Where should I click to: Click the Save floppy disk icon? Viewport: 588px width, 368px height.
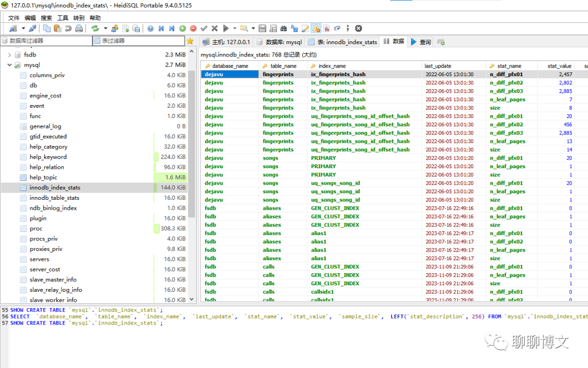pyautogui.click(x=262, y=28)
